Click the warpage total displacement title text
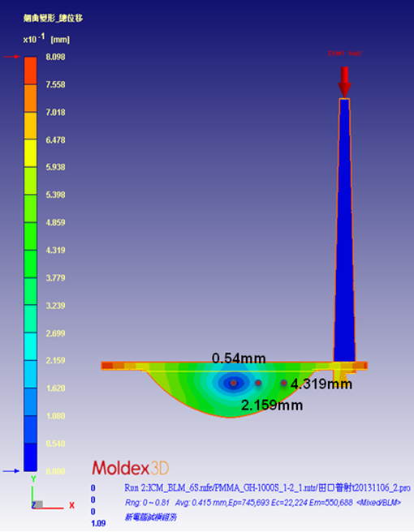The height and width of the screenshot is (532, 414). point(54,18)
